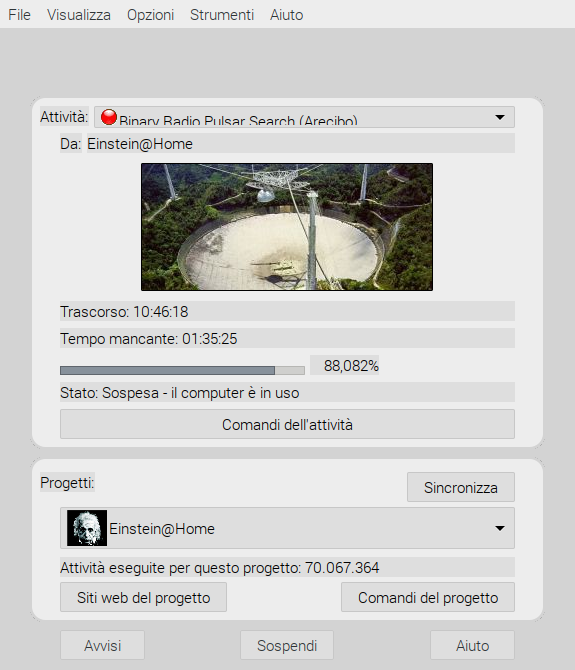This screenshot has height=670, width=575.
Task: Open the Avvisi notices button
Action: pos(103,645)
